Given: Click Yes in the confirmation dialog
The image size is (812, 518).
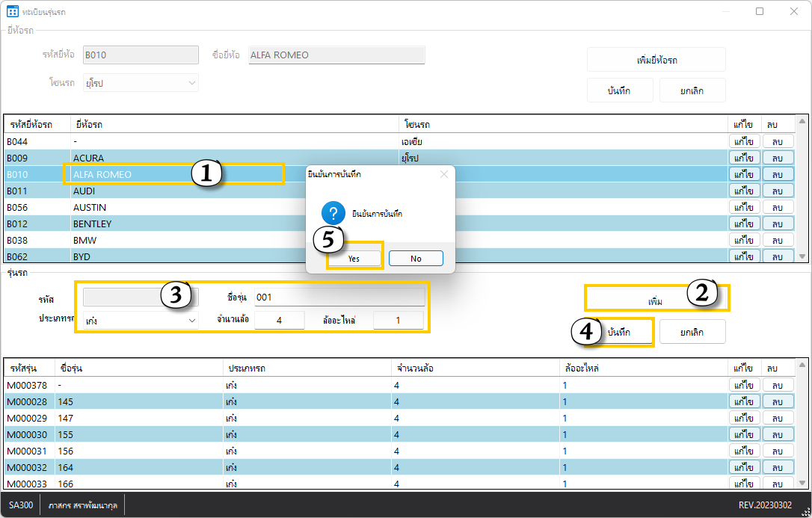Looking at the screenshot, I should click(x=354, y=258).
